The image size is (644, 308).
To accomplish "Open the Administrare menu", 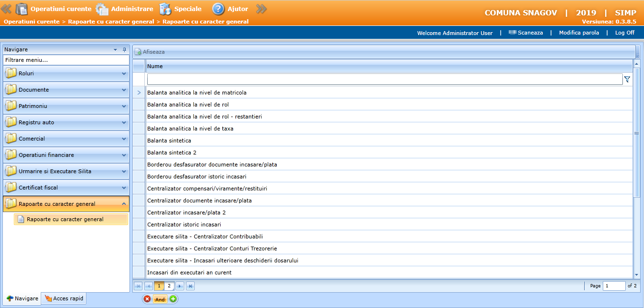I will pos(125,9).
